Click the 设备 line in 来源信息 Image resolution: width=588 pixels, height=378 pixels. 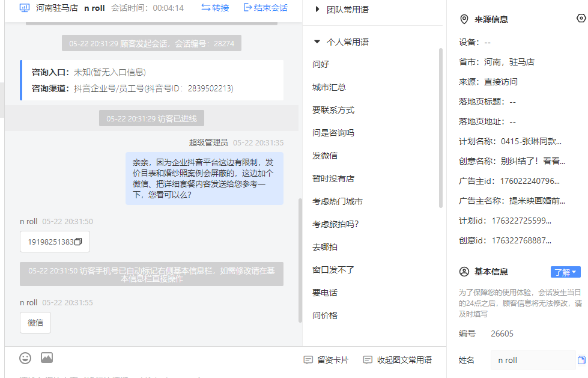pos(474,43)
